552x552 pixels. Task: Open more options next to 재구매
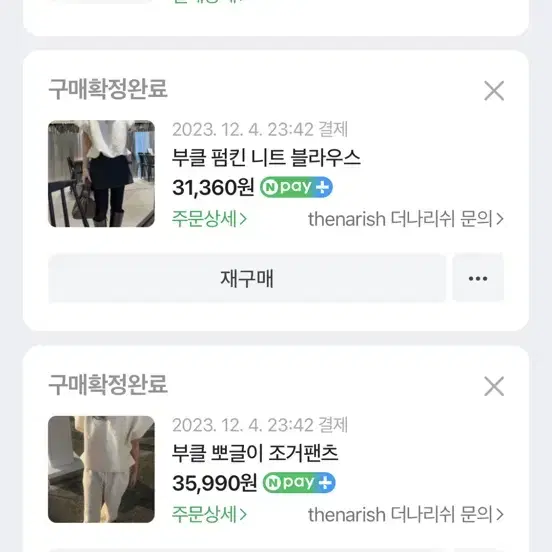click(x=478, y=278)
